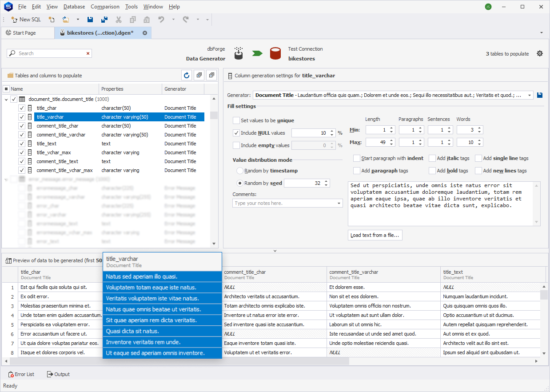Click the New SQL toolbar button
This screenshot has height=392, width=550.
tap(26, 20)
